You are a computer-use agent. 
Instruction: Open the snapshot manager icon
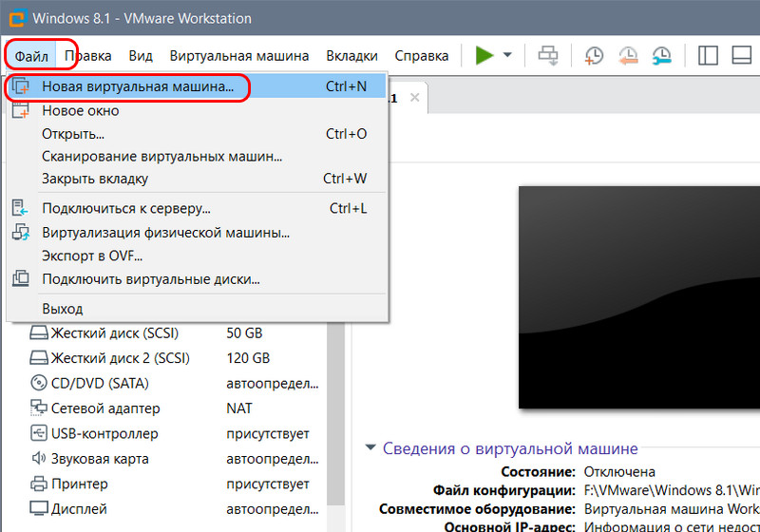click(661, 56)
